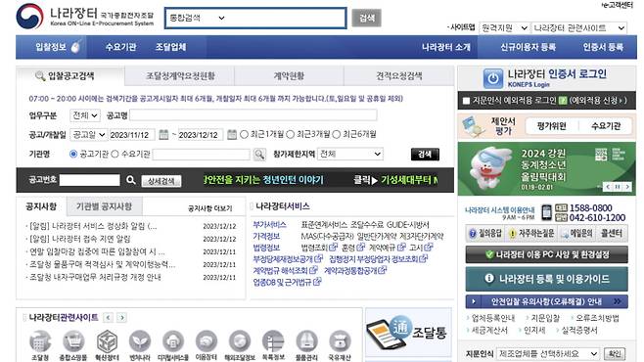Open the 물품관리 icon
Viewport: 644px width, 362px height.
pyautogui.click(x=306, y=345)
